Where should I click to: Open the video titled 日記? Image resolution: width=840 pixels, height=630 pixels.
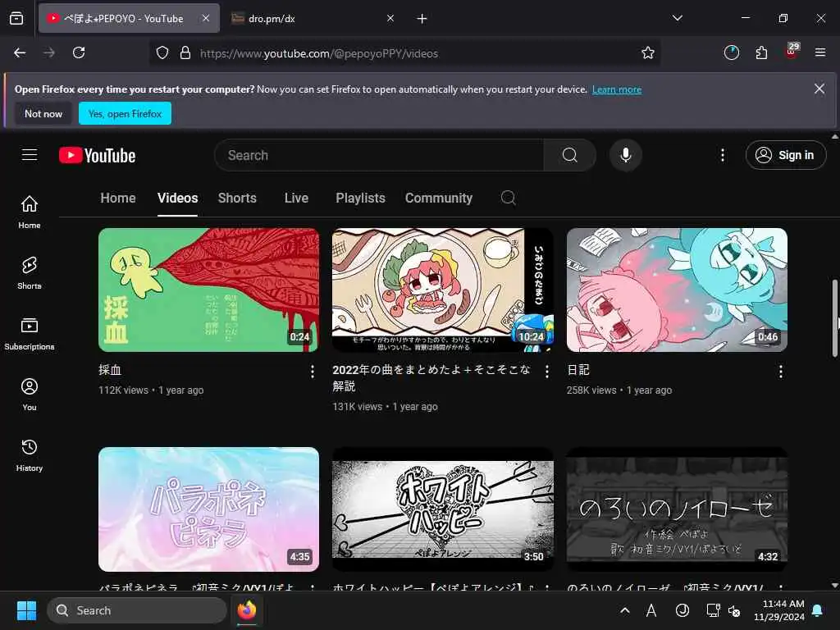[578, 370]
